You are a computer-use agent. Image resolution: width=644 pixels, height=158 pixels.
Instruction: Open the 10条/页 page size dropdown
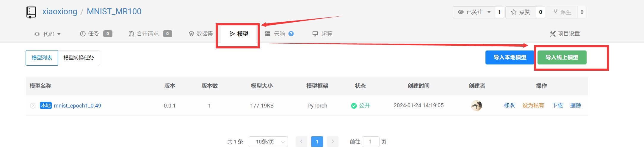pyautogui.click(x=268, y=142)
